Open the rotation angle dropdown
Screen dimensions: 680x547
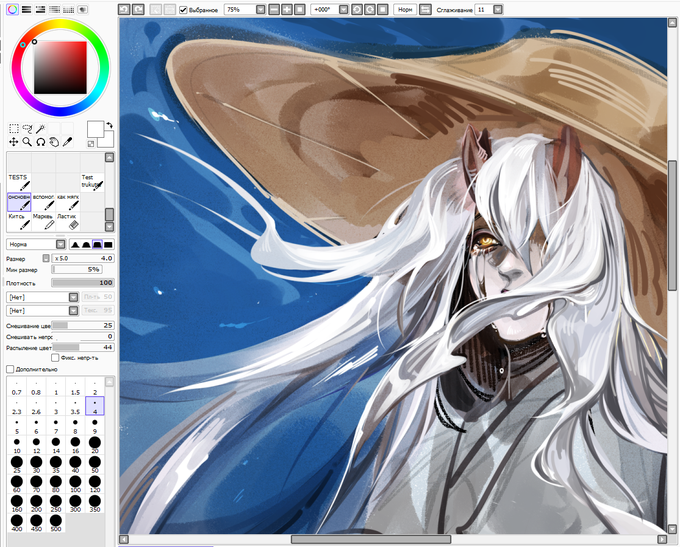[343, 9]
